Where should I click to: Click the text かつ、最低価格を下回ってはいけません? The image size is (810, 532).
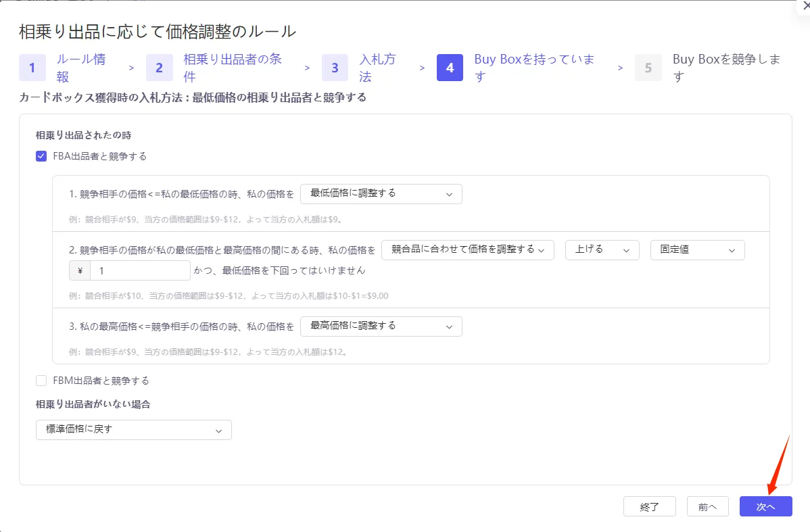tap(279, 270)
